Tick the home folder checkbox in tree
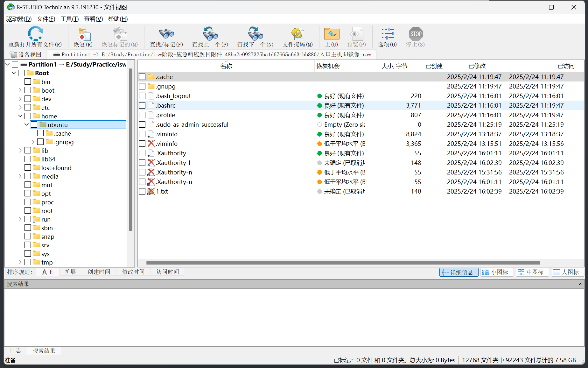This screenshot has width=588, height=368. tap(28, 116)
